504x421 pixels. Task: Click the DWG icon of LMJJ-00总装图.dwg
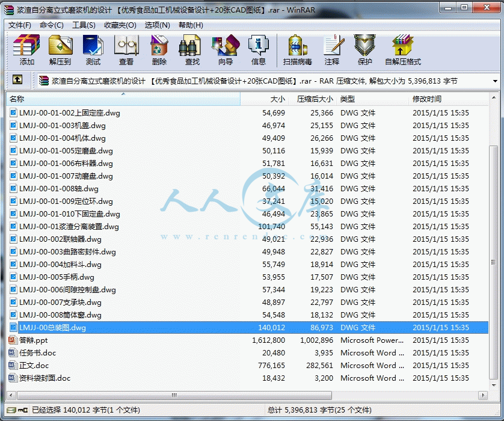(x=13, y=328)
